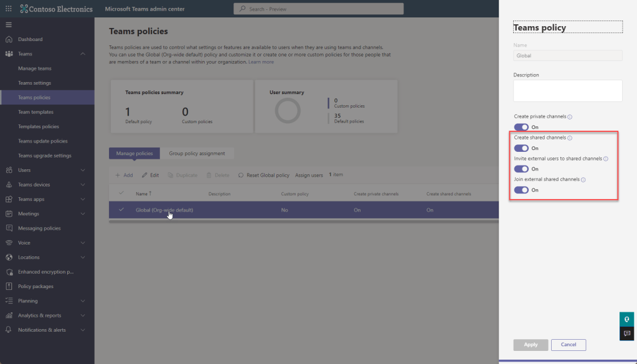
Task: Click the Voice sidebar icon
Action: click(9, 243)
